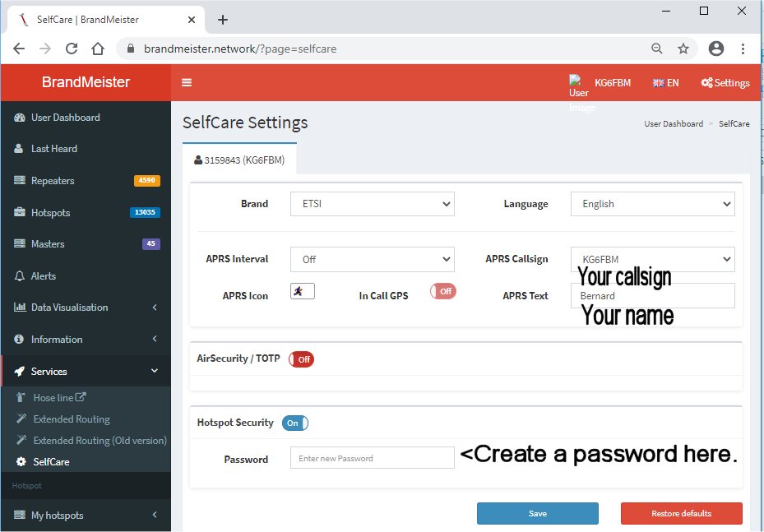Click User Dashboard breadcrumb link
Viewport: 764px width, 532px height.
[674, 123]
